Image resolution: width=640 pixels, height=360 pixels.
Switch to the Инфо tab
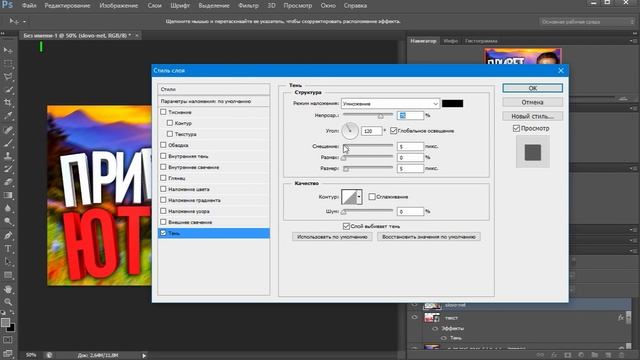pos(451,41)
